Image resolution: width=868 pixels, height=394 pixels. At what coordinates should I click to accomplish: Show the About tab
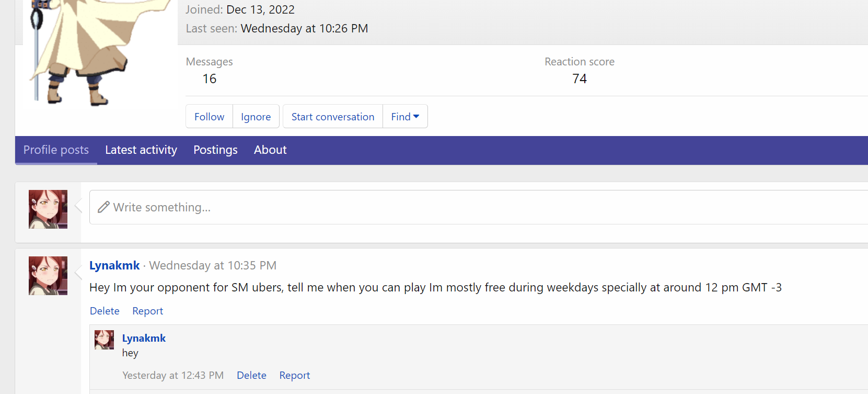tap(270, 150)
